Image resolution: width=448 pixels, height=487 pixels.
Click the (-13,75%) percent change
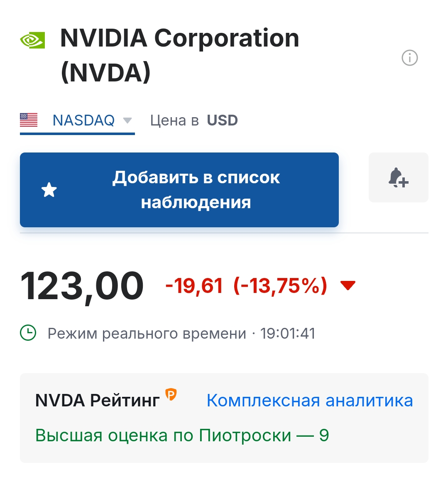[x=280, y=286]
